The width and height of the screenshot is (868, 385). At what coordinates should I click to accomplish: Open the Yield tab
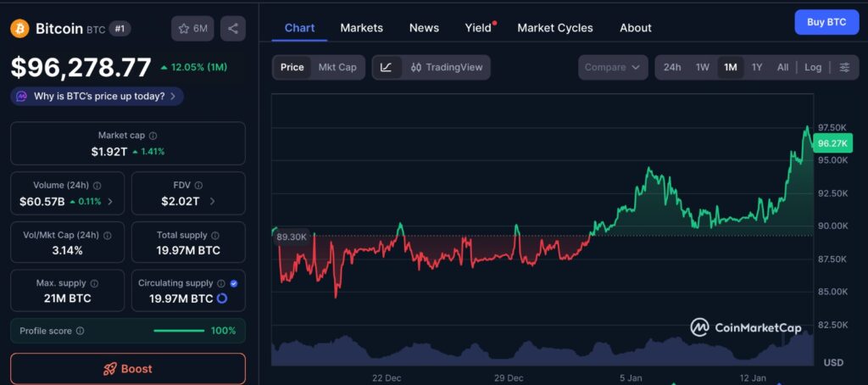(479, 28)
